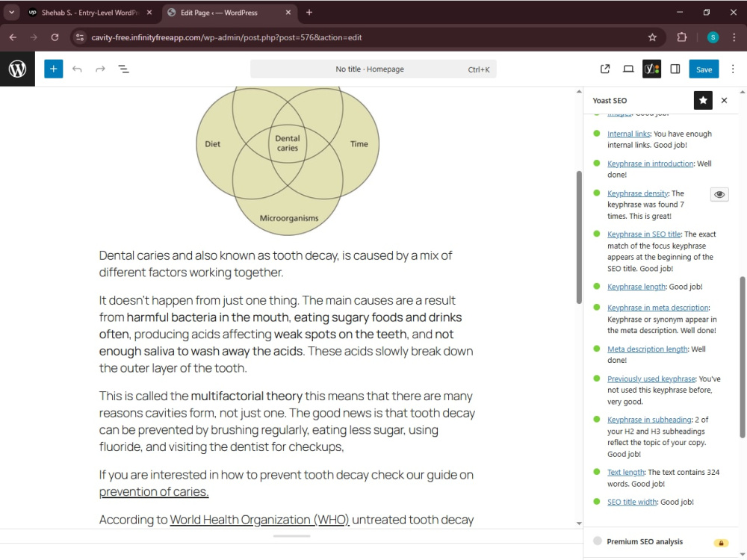The height and width of the screenshot is (560, 747).
Task: Click the Internal links analysis link
Action: point(628,134)
